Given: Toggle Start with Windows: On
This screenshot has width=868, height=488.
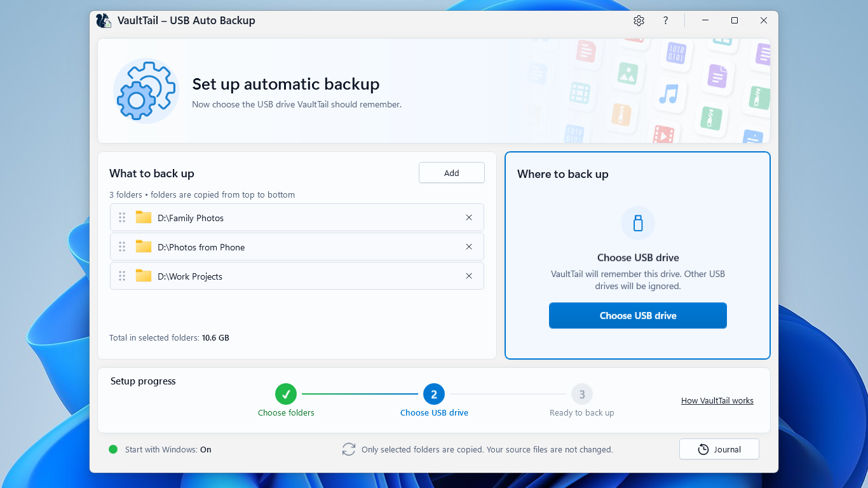Looking at the screenshot, I should pos(168,449).
